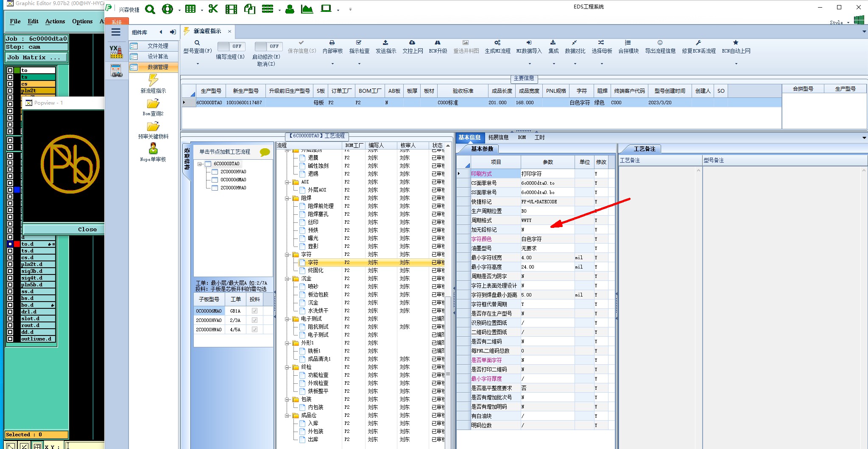Screen dimensions: 868x449
Task: Click red color swatch of layer 'to.d'
Action: [17, 244]
